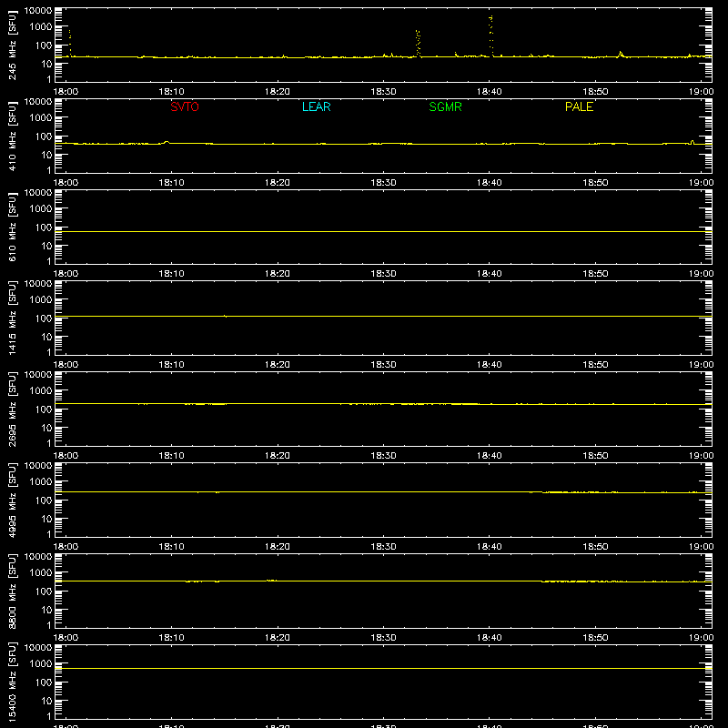The image size is (728, 728).
Task: Select the 2695 MHz [SFU] axis title
Action: (12, 409)
